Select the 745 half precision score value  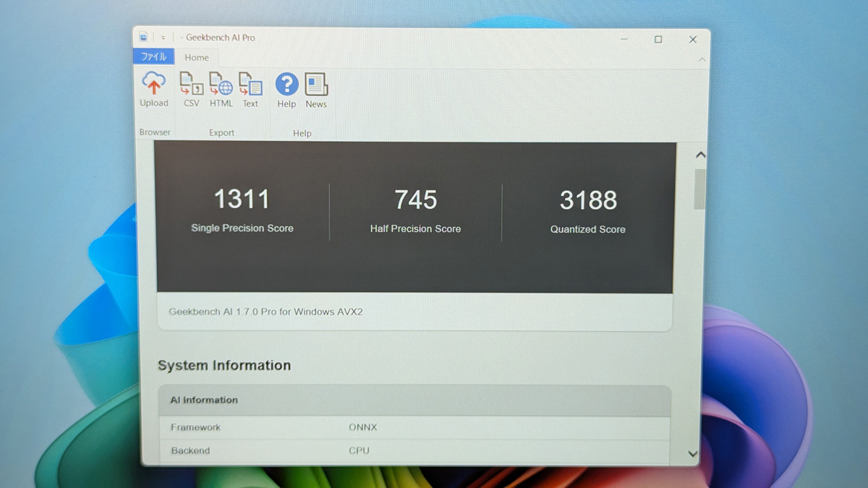[x=416, y=200]
